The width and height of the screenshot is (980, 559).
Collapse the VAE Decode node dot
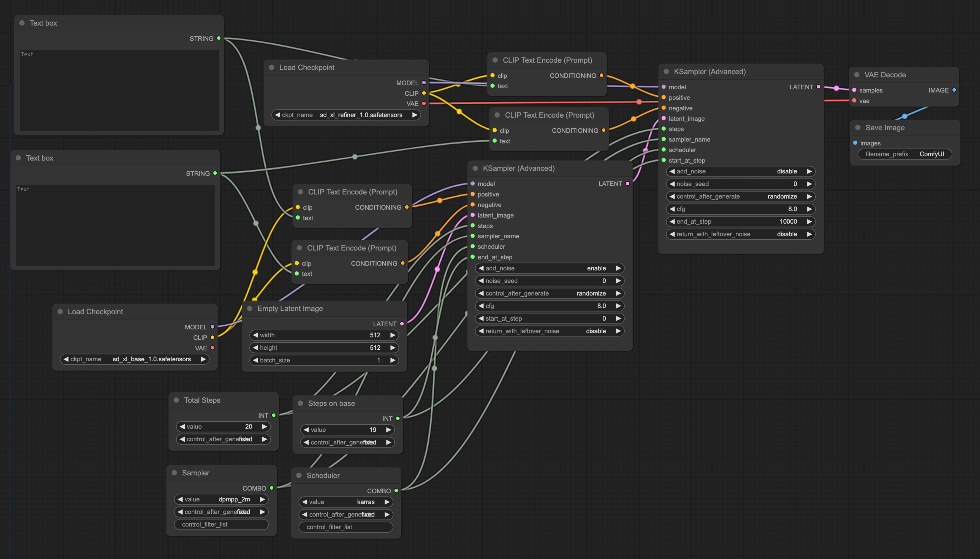click(x=857, y=75)
